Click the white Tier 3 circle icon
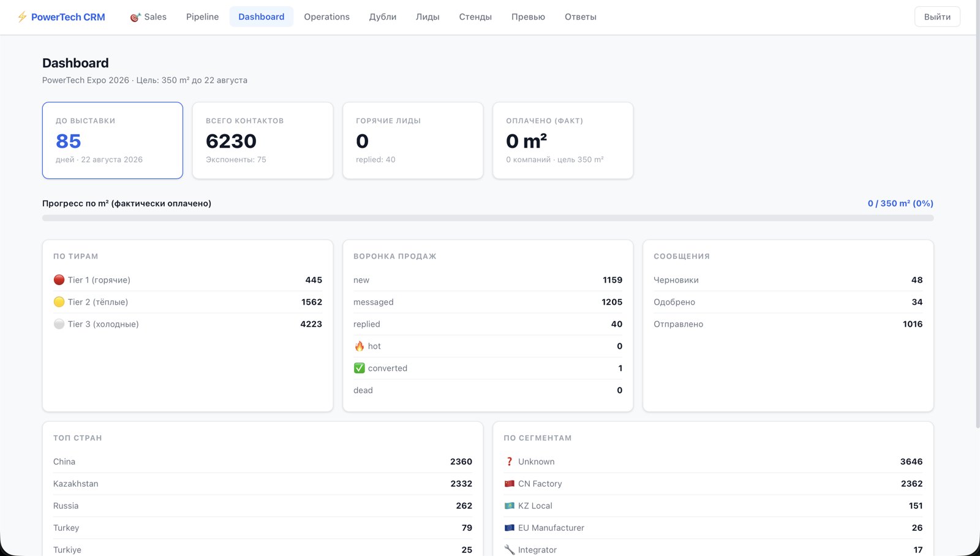The image size is (980, 556). [x=59, y=324]
